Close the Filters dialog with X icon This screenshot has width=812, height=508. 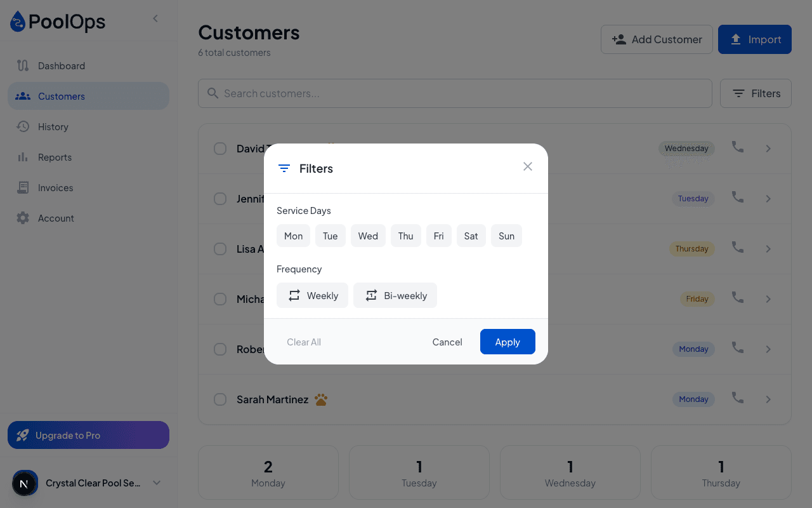pyautogui.click(x=528, y=166)
